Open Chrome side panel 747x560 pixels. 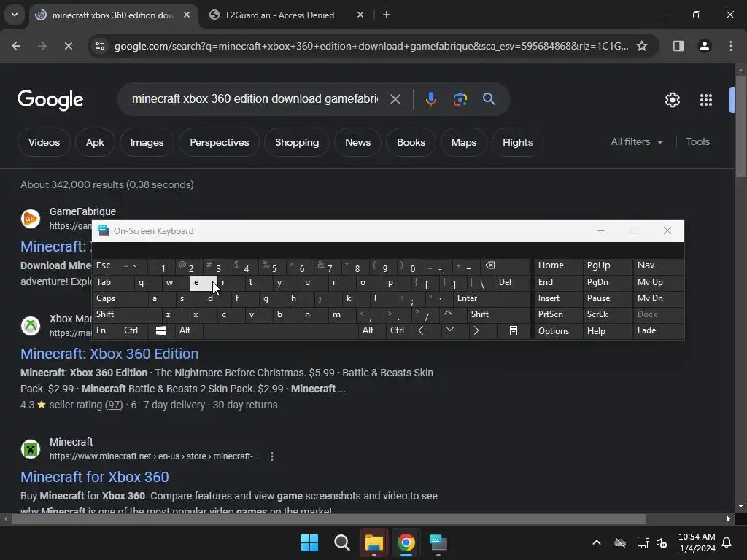pyautogui.click(x=678, y=46)
